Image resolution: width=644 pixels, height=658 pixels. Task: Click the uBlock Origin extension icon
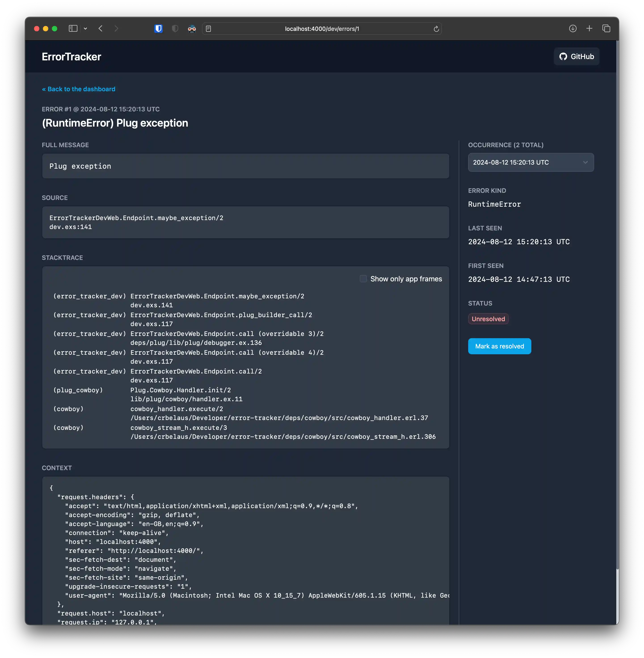pyautogui.click(x=159, y=28)
